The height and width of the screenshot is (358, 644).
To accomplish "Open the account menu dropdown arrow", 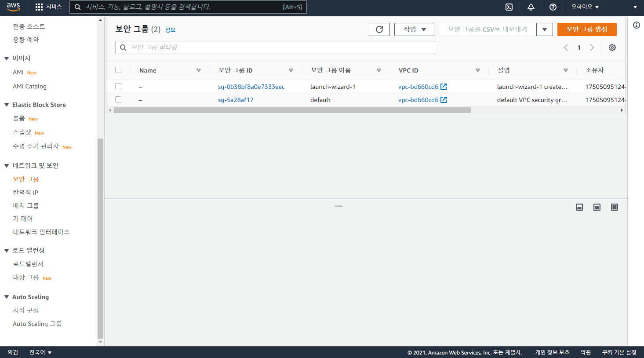I will [x=635, y=7].
